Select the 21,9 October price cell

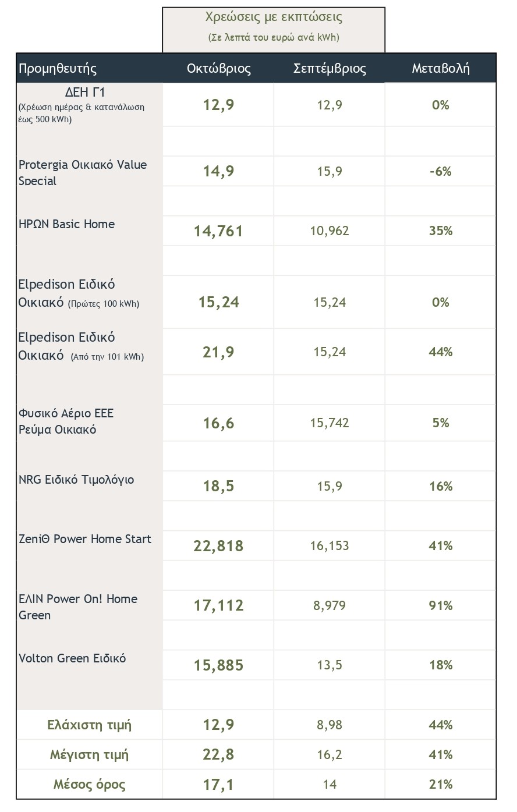point(218,352)
